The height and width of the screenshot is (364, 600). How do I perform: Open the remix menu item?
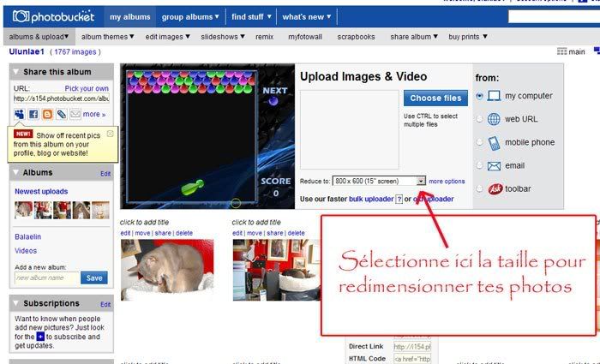coord(264,37)
